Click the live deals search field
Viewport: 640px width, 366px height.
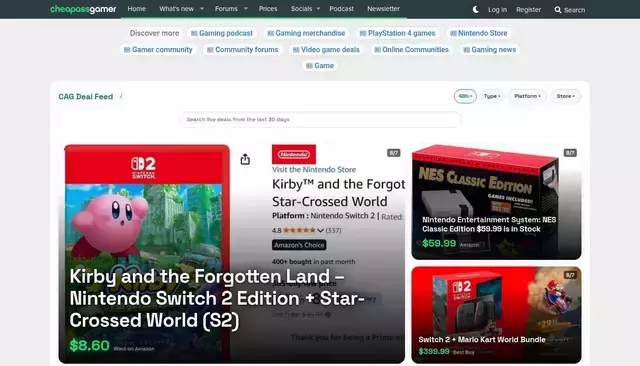(x=320, y=120)
